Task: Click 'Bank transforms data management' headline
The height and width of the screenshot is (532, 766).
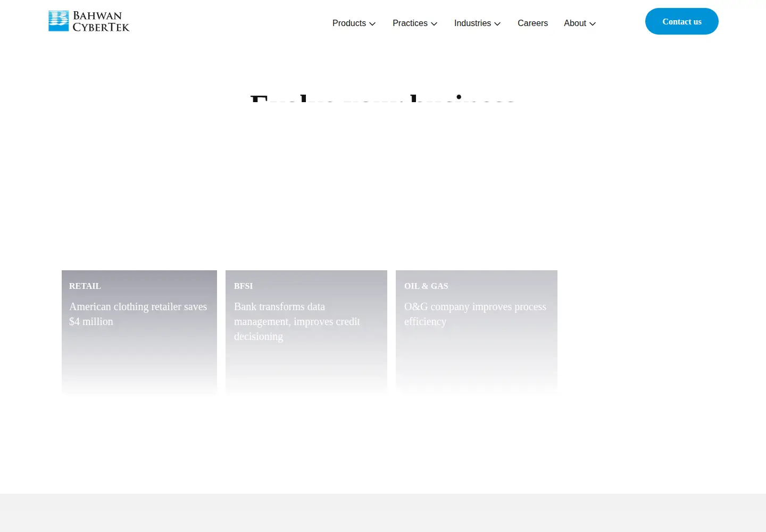Action: 297,321
